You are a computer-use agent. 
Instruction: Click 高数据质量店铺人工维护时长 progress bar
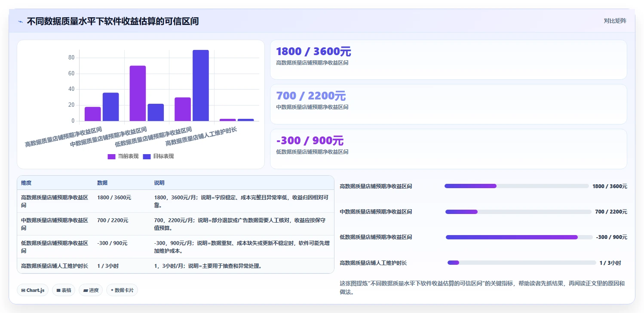point(522,263)
